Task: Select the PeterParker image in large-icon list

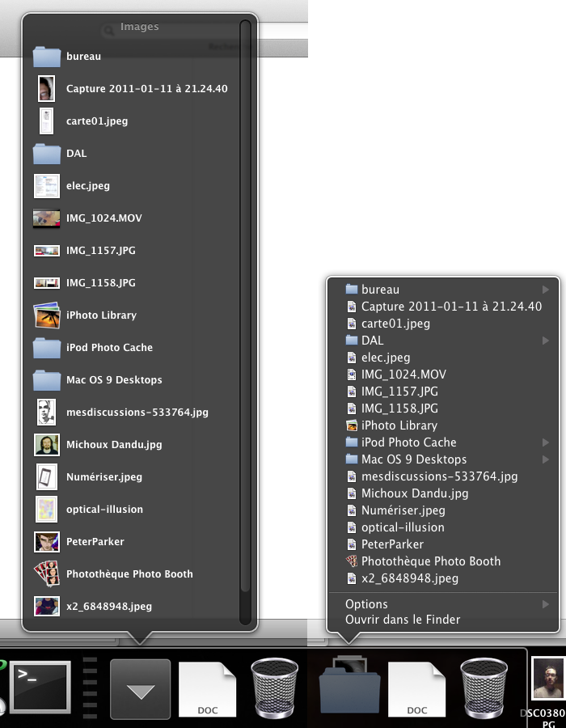Action: 95,542
